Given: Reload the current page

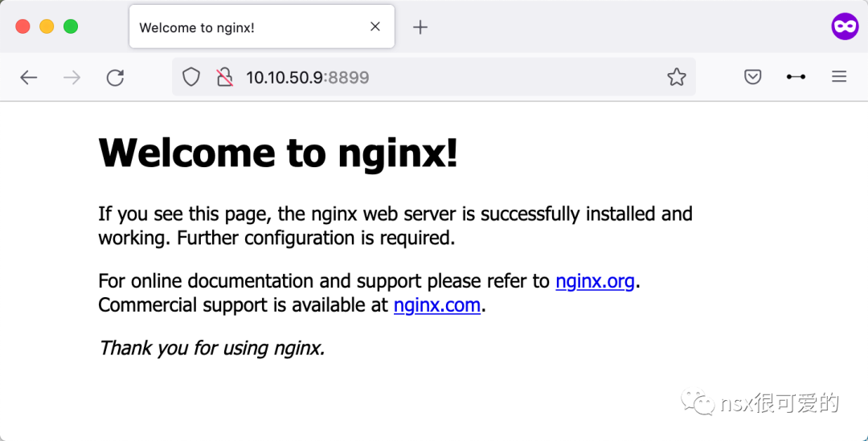Looking at the screenshot, I should coord(115,77).
